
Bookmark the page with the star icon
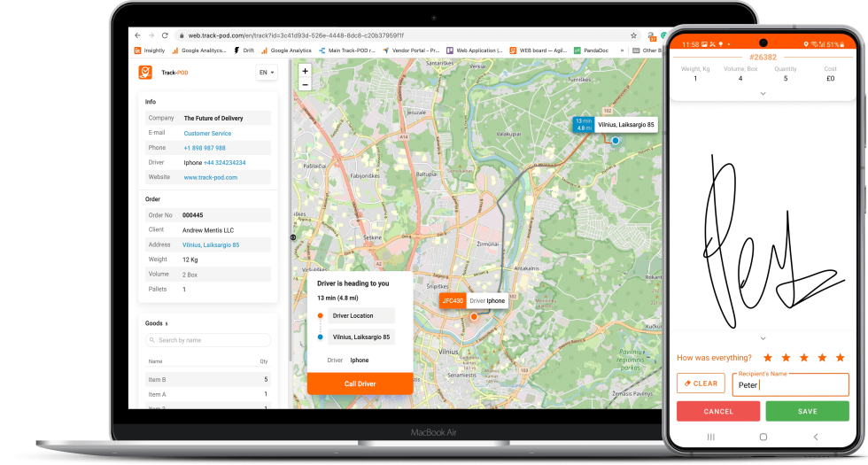click(634, 35)
